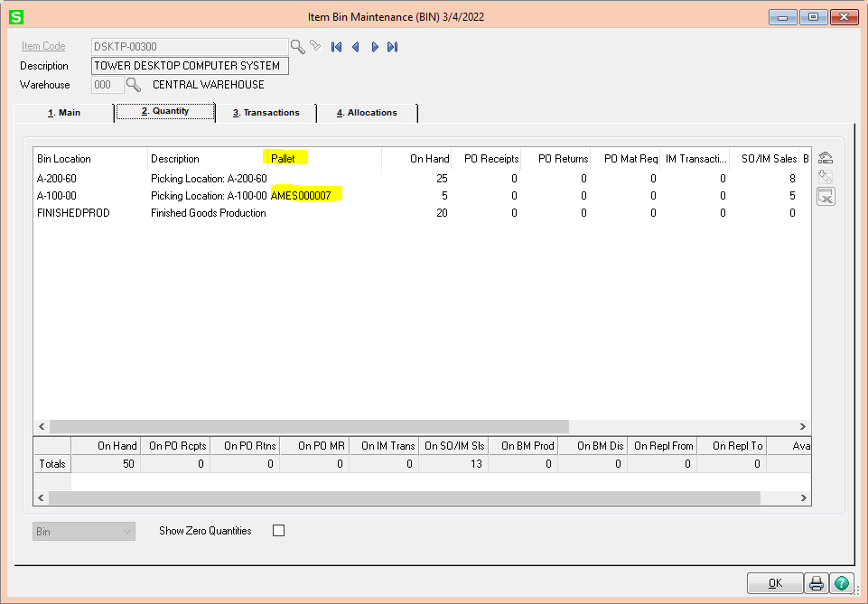868x604 pixels.
Task: Open help with the question mark icon
Action: coord(842,583)
